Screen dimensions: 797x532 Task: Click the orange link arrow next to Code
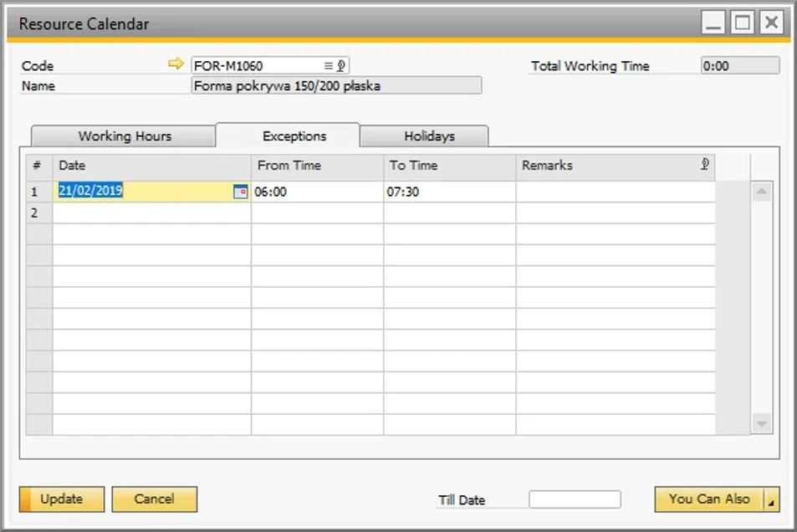point(176,64)
